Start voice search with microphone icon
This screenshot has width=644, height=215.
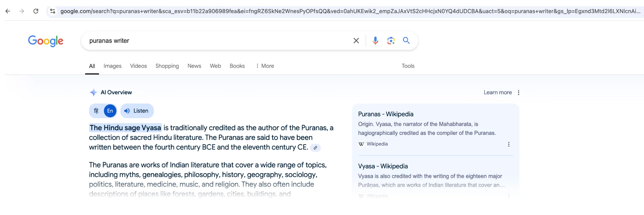click(375, 41)
